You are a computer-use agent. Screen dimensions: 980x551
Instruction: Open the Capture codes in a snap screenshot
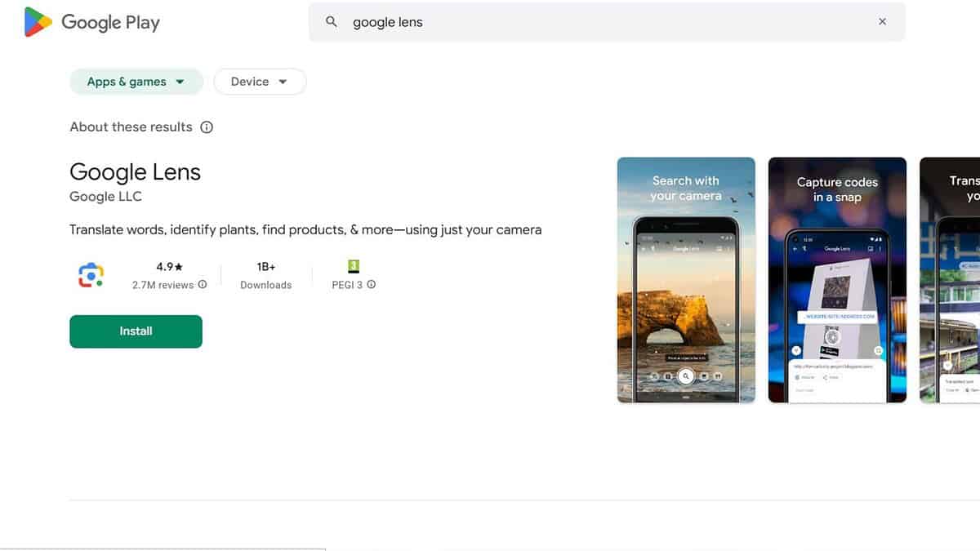click(837, 280)
